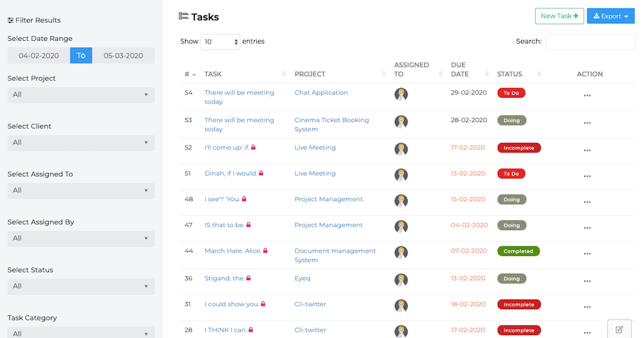Open the Select Client dropdown

pyautogui.click(x=80, y=143)
